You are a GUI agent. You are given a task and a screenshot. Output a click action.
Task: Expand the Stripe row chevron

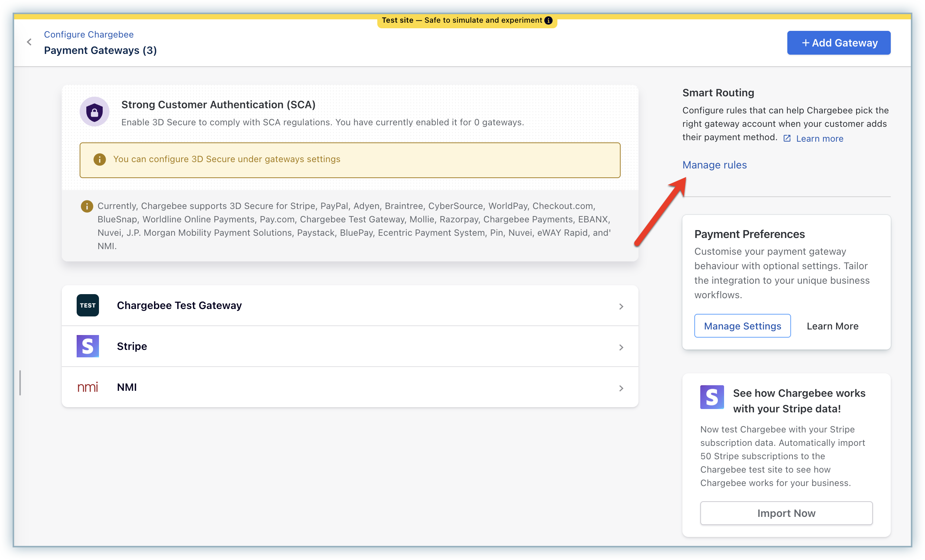[x=621, y=347]
